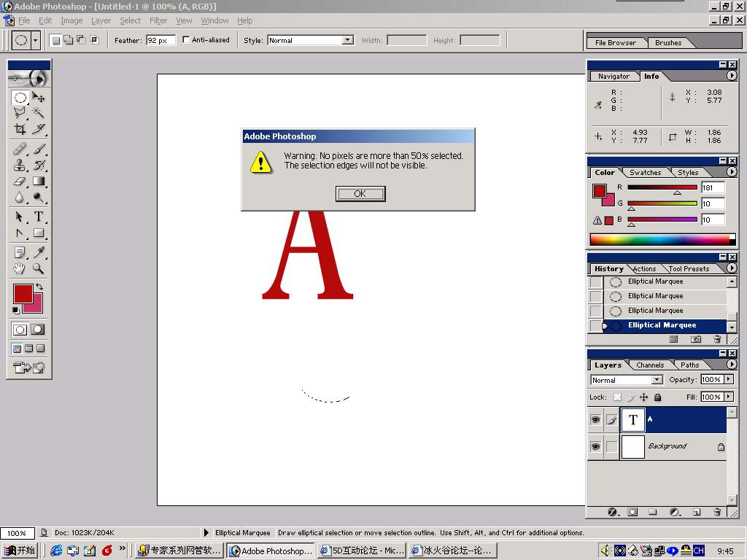
Task: Click delete layer trash icon in Layers panel
Action: pyautogui.click(x=718, y=512)
